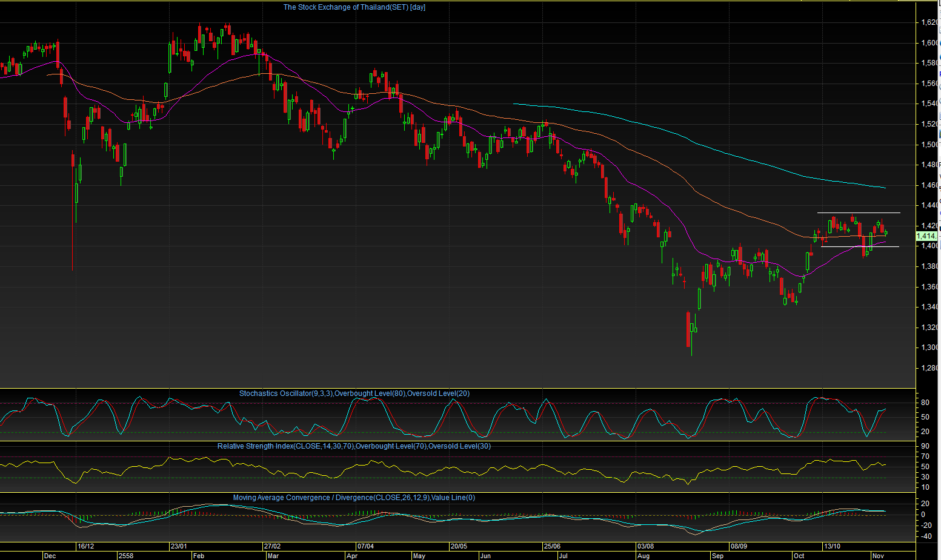Click the "23/01" date label

point(179,546)
